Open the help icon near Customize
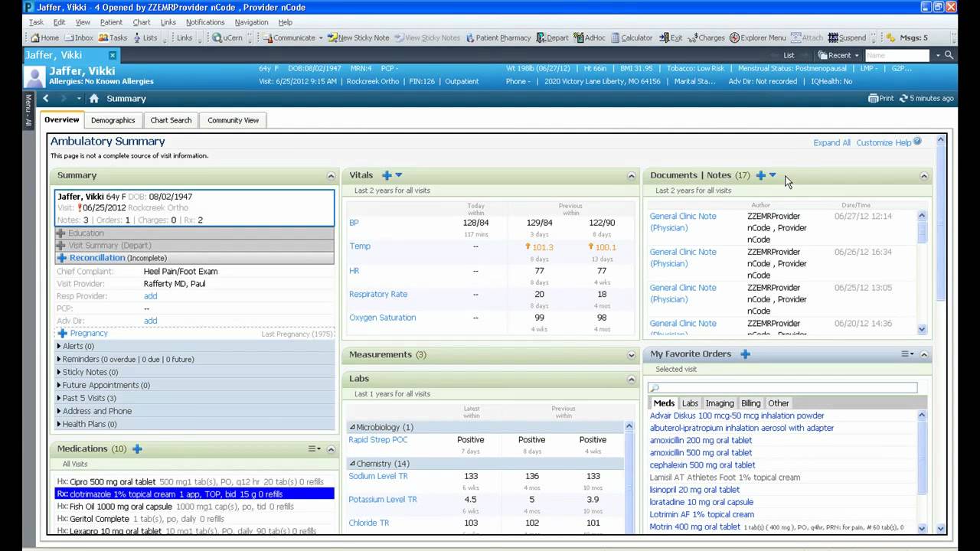 (x=917, y=142)
